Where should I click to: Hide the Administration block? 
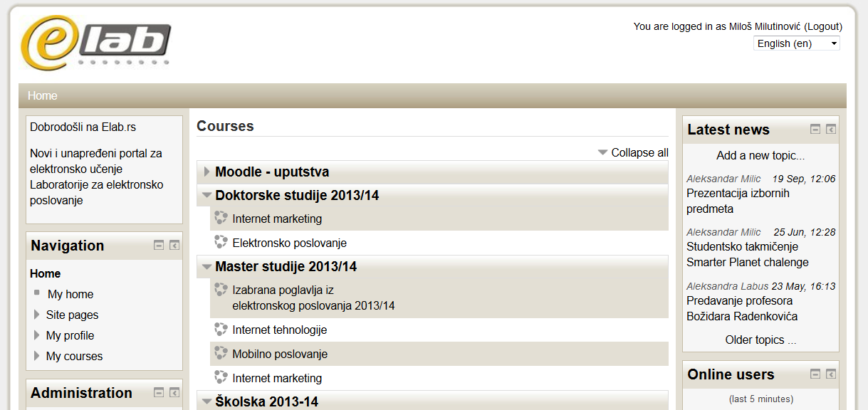point(159,393)
